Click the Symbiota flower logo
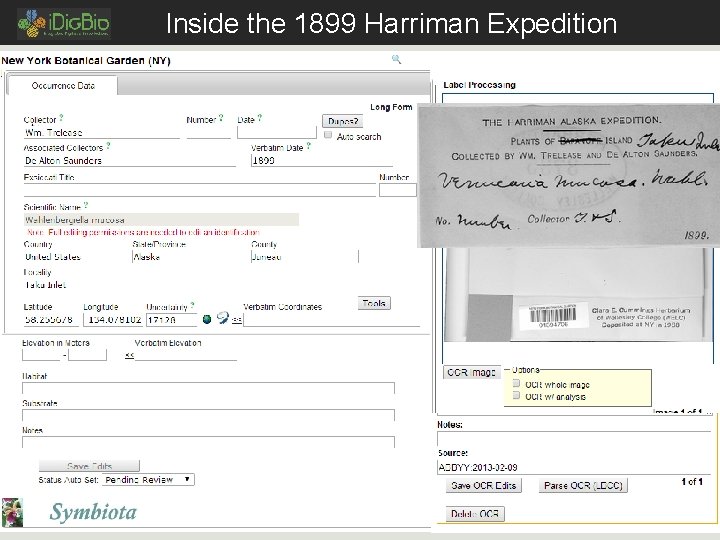Viewport: 720px width, 540px height. [x=12, y=512]
